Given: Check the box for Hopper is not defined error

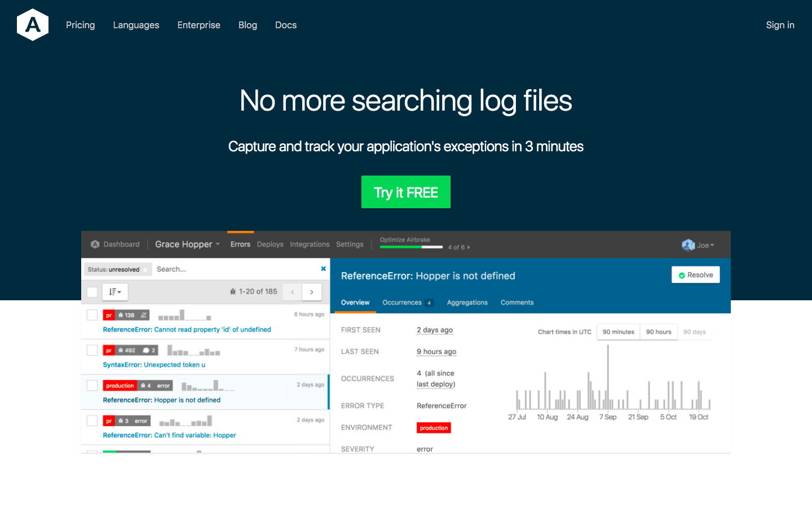Looking at the screenshot, I should tap(92, 386).
